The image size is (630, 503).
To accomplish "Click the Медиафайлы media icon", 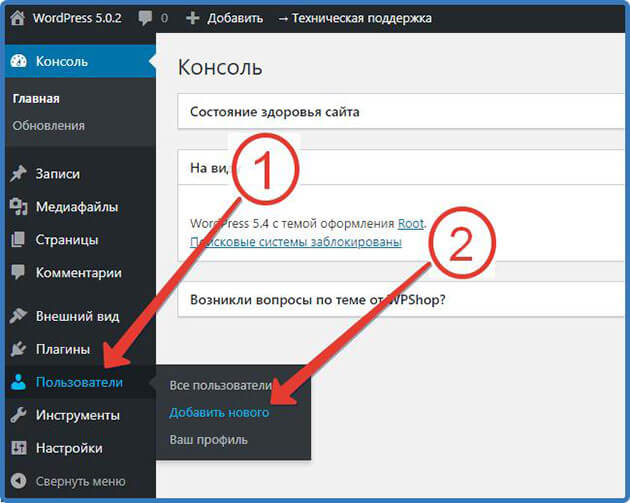I will (x=18, y=207).
